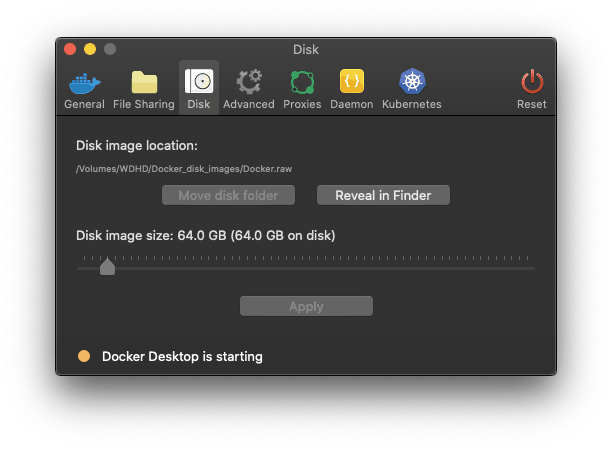Click the Apply button
The width and height of the screenshot is (612, 449).
pyautogui.click(x=306, y=306)
